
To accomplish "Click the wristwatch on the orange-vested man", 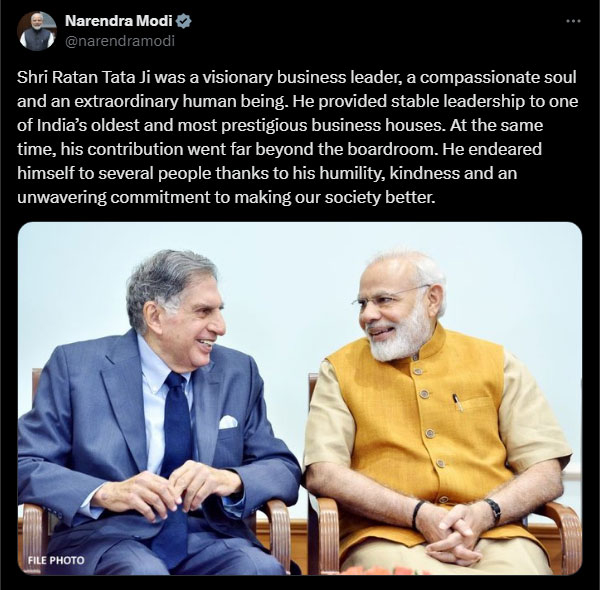I will pyautogui.click(x=493, y=510).
